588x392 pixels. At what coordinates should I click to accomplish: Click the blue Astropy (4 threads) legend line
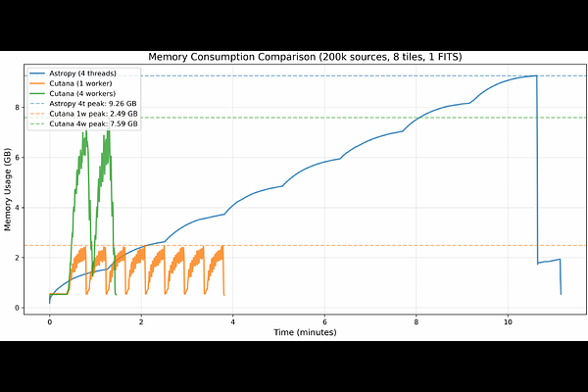pyautogui.click(x=37, y=73)
